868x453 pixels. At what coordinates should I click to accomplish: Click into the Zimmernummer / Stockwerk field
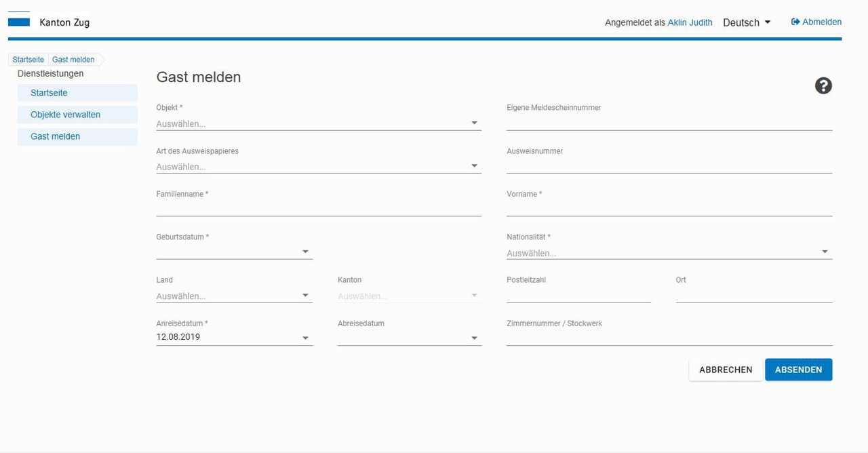pos(669,338)
